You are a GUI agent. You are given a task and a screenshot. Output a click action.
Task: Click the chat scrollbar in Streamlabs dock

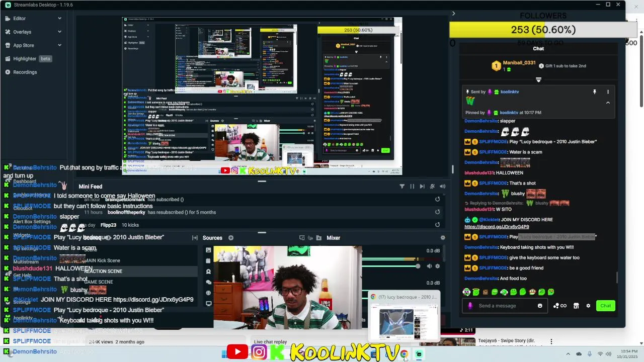click(x=617, y=278)
